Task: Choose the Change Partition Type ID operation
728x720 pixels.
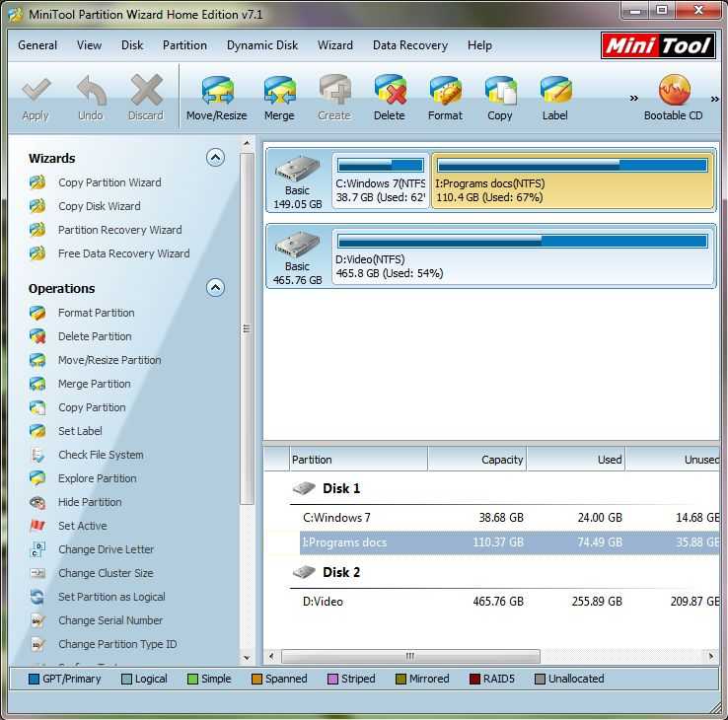Action: [x=117, y=644]
